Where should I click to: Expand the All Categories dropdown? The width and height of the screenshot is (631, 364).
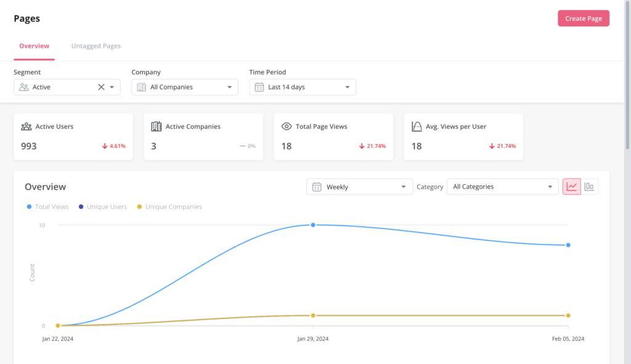click(502, 186)
